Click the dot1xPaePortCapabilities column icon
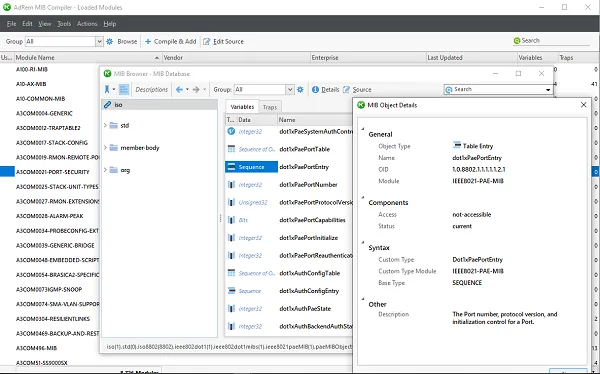600x374 pixels. pos(231,220)
